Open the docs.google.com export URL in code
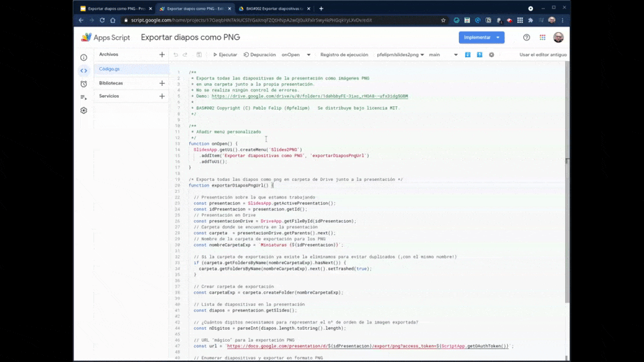This screenshot has height=362, width=644. (x=368, y=346)
